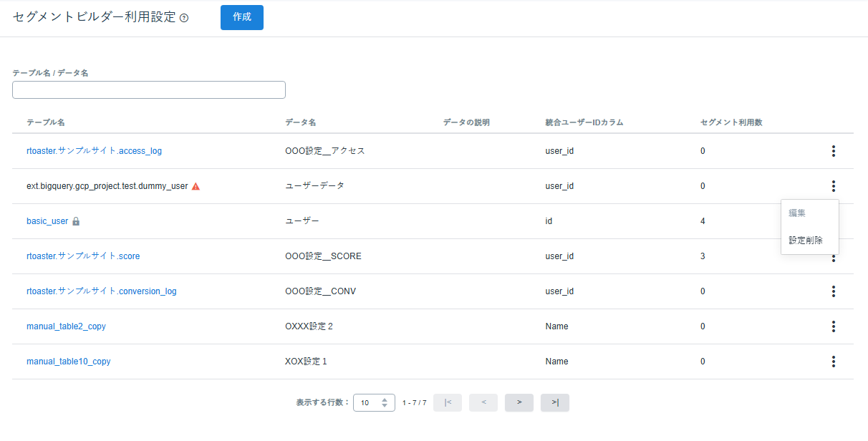Open the basic_user table link
Viewport: 868px width, 441px height.
47,221
